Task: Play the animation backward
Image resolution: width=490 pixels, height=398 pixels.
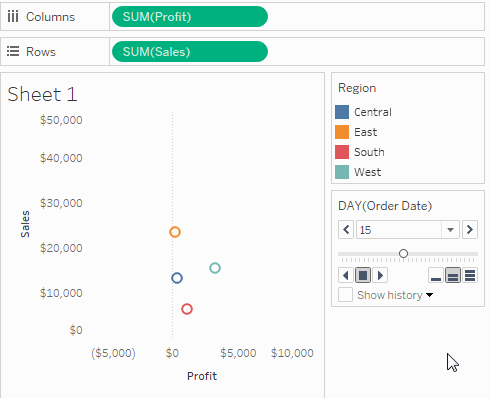Action: (346, 275)
